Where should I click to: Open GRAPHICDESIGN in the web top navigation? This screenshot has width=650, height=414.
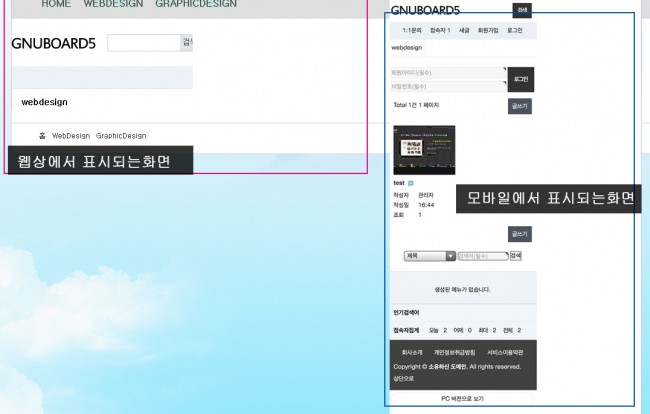[196, 4]
